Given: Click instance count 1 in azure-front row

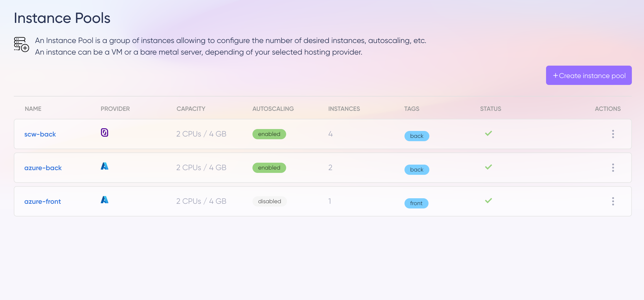Looking at the screenshot, I should tap(330, 201).
